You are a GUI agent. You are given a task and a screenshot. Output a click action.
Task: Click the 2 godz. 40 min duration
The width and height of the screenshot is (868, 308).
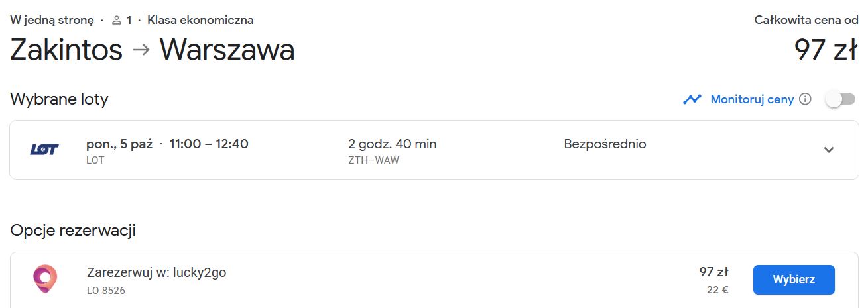[x=393, y=144]
